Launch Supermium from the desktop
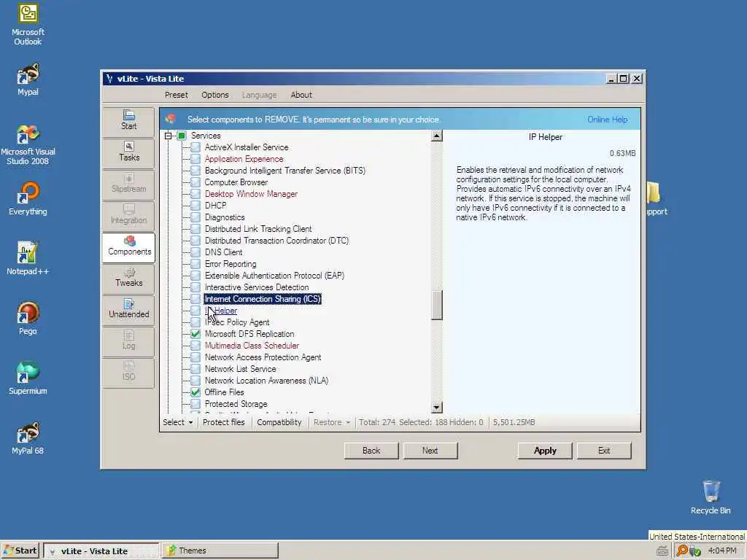This screenshot has height=560, width=747. (28, 378)
